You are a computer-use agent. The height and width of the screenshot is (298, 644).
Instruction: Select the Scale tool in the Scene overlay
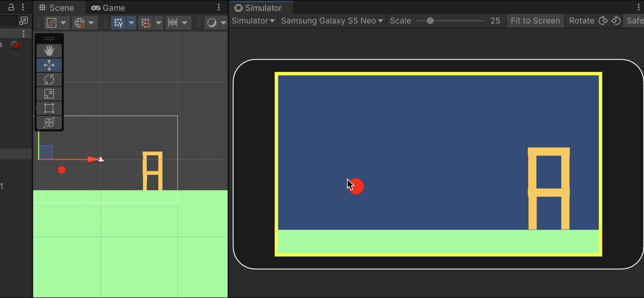click(49, 94)
